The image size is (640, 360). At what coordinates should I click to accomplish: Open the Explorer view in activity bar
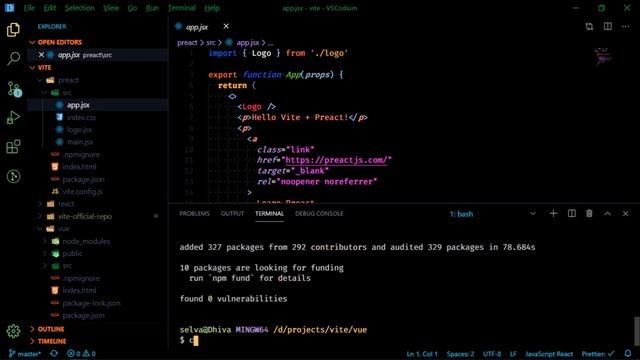pyautogui.click(x=13, y=30)
